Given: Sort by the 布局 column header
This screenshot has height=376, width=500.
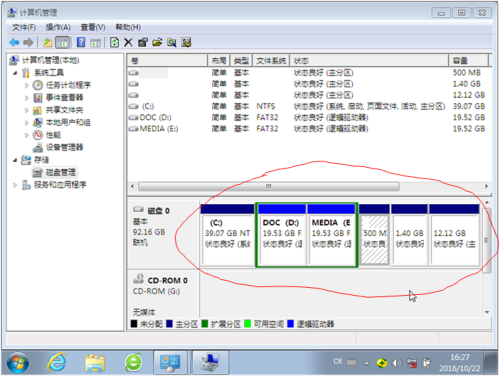Looking at the screenshot, I should coord(219,61).
